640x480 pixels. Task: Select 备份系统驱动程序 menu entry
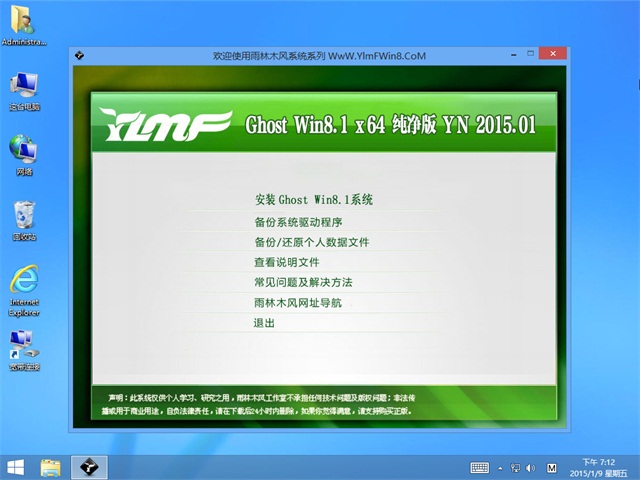(x=299, y=221)
